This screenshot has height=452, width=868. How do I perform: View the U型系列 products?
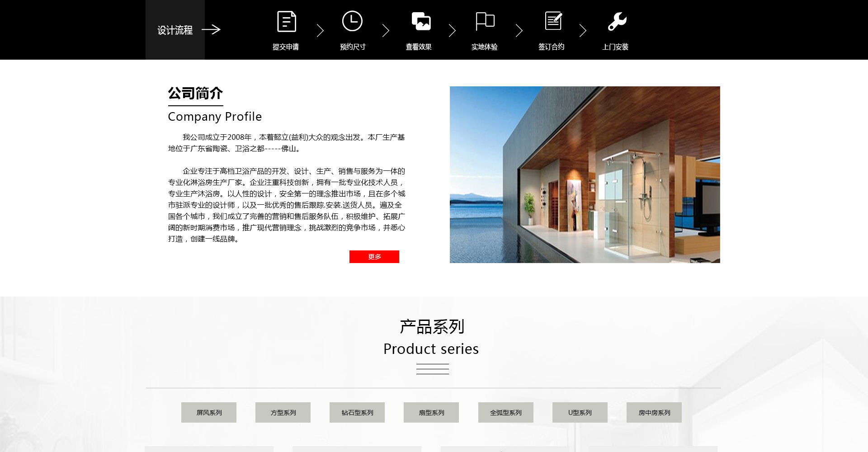580,413
